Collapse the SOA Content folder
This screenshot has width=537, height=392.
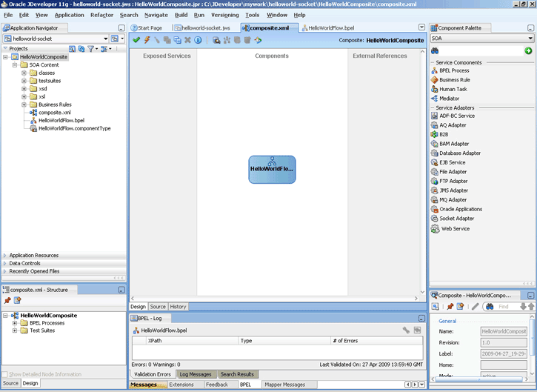pyautogui.click(x=15, y=64)
